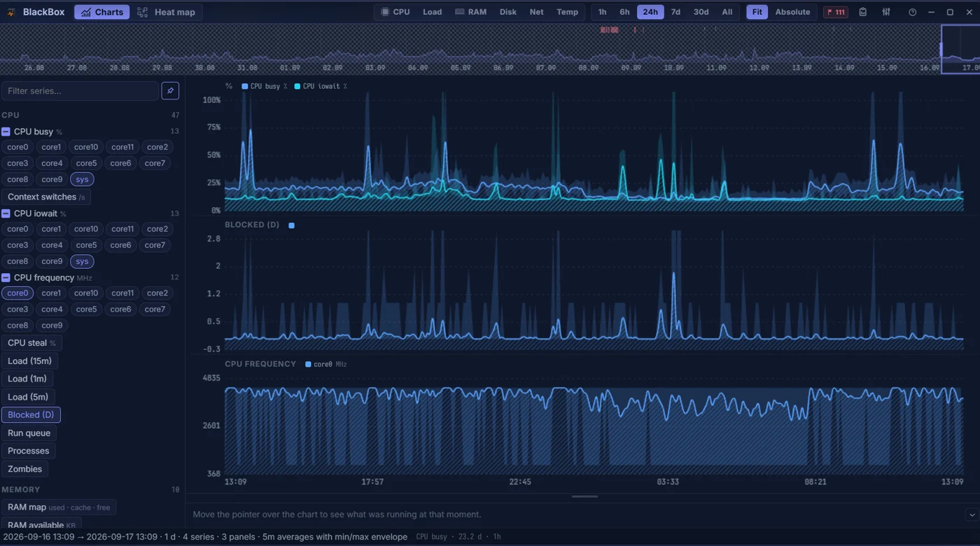The image size is (980, 546).
Task: Toggle the core10 chip under CPU iowait
Action: click(86, 229)
